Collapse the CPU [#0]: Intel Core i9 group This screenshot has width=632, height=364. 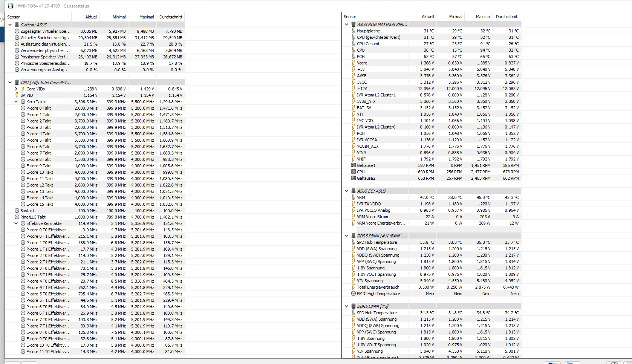[10, 83]
